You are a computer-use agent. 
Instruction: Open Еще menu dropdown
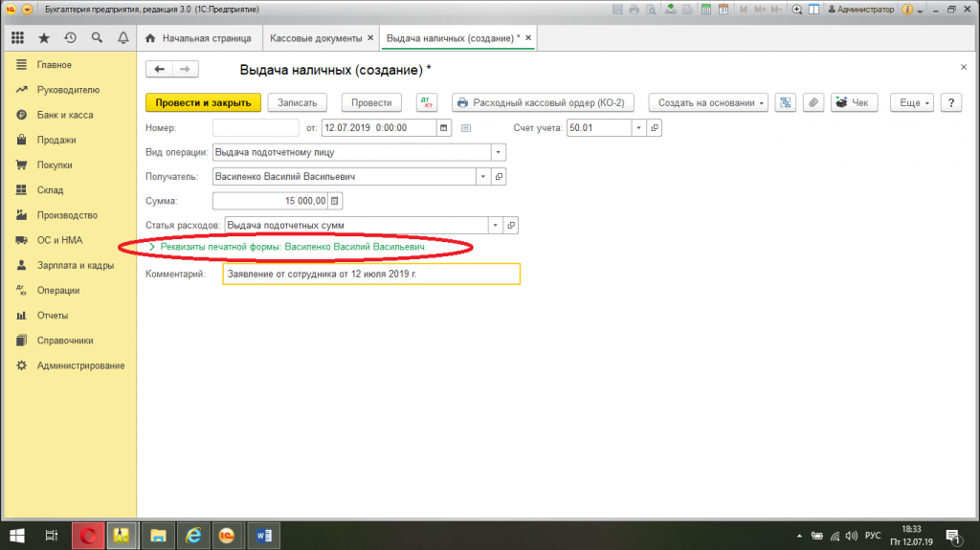point(912,102)
